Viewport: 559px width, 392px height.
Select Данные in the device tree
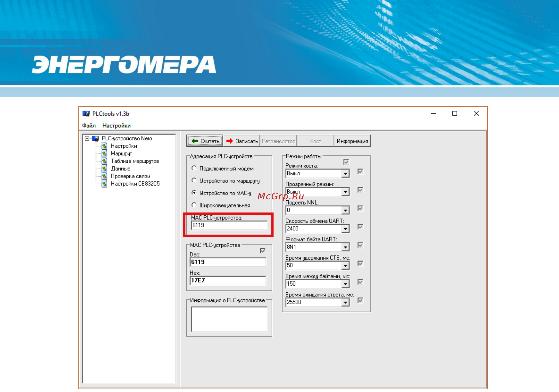121,169
